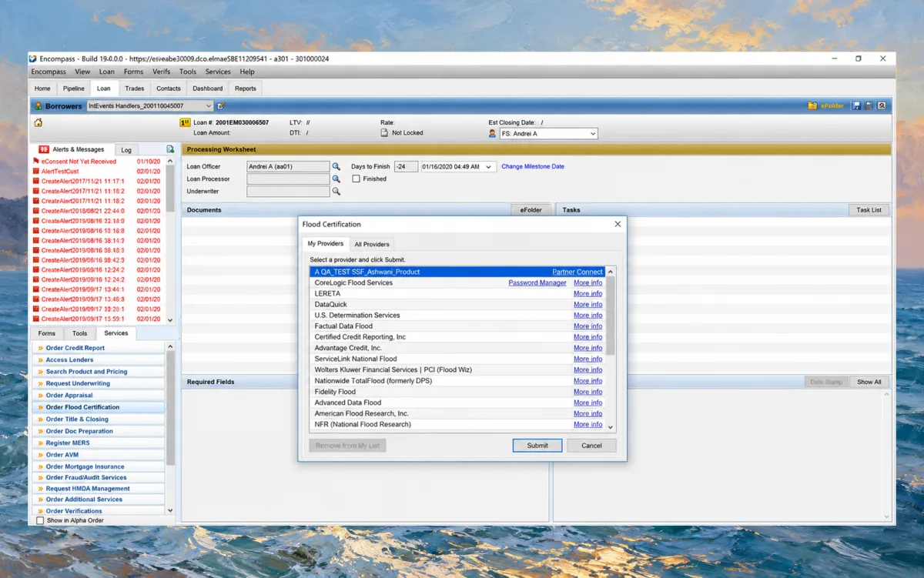
Task: Open the Encompass menu
Action: (x=49, y=72)
